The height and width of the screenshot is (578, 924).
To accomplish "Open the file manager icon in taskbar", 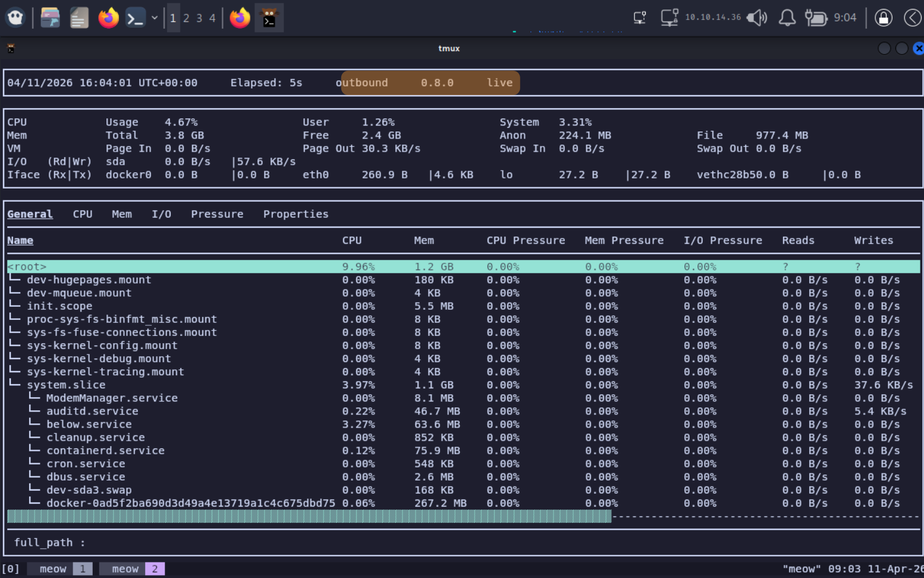I will point(50,18).
